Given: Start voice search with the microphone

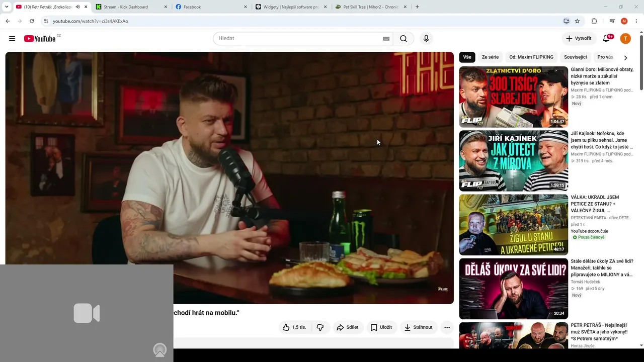Looking at the screenshot, I should [x=426, y=39].
